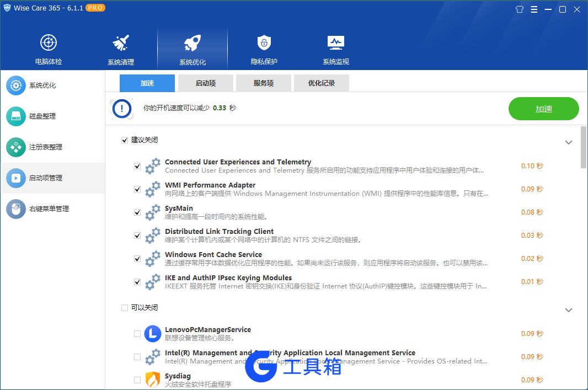Open the 电脑体检 PC checkup icon
Viewport: 588px width, 390px height.
pyautogui.click(x=49, y=42)
